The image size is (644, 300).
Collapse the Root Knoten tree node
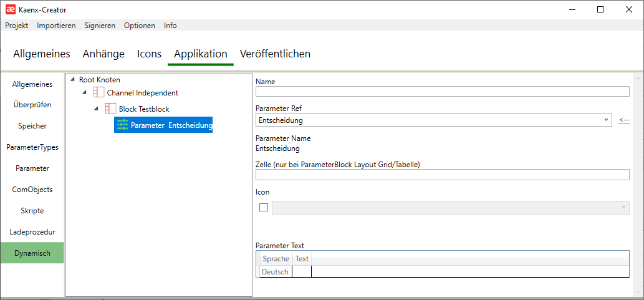(72, 80)
